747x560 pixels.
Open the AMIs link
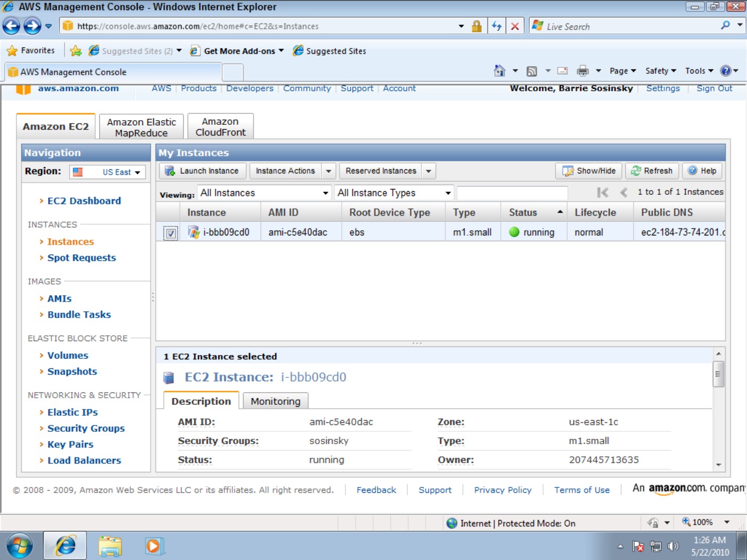coord(59,299)
